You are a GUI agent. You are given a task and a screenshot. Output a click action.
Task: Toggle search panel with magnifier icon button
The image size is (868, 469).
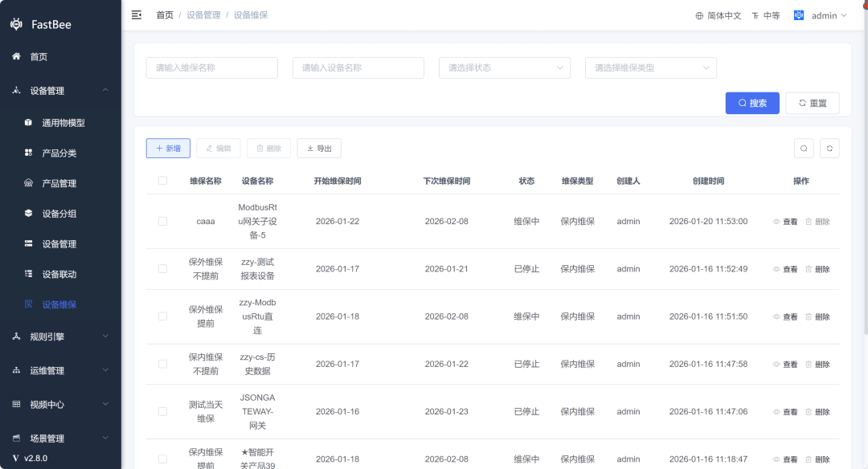tap(804, 149)
